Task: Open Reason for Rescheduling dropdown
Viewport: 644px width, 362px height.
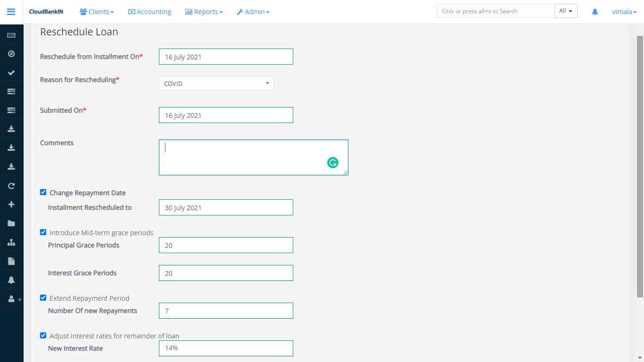Action: click(216, 83)
